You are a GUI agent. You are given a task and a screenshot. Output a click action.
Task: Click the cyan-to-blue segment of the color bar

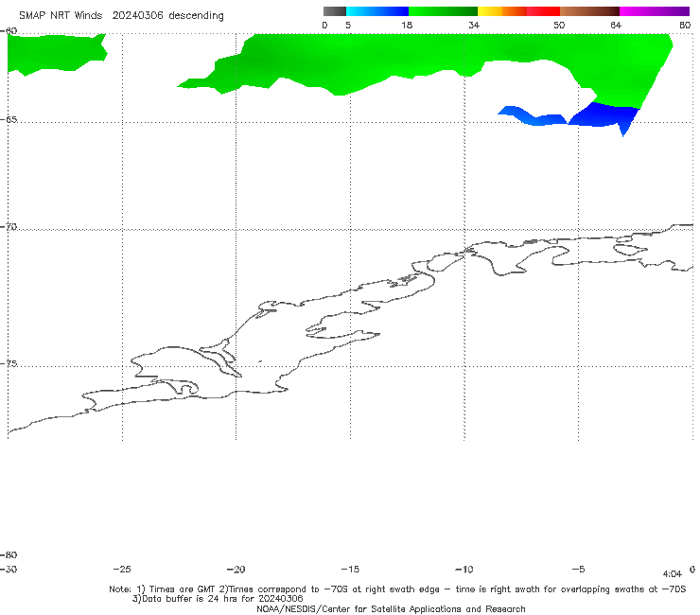tap(377, 11)
